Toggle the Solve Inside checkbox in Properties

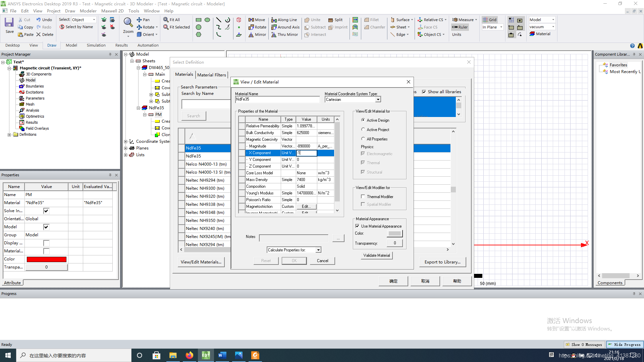tap(46, 211)
